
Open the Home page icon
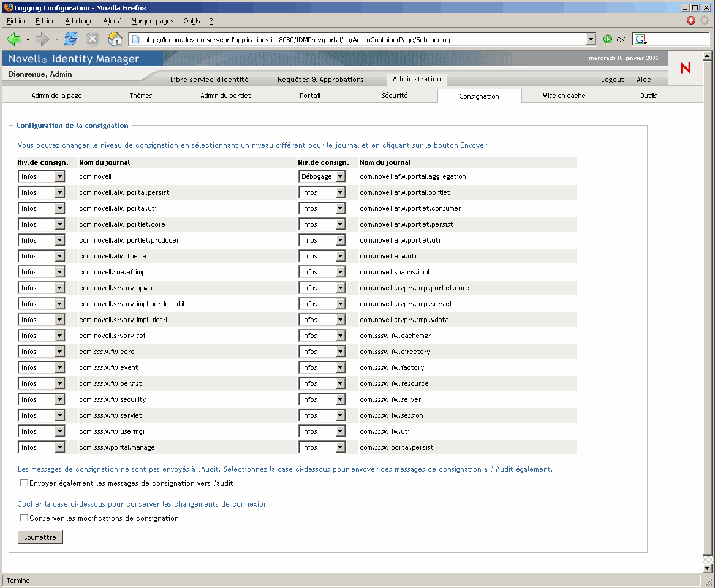coord(115,39)
